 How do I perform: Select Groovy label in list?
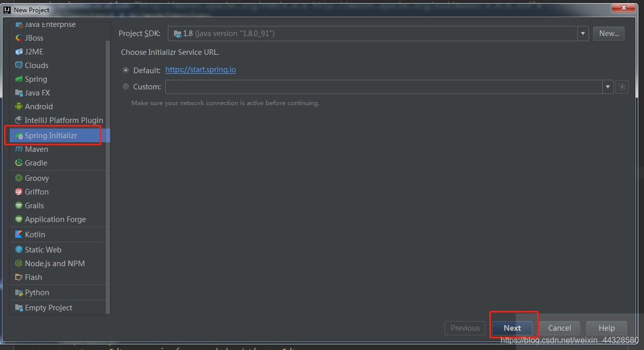click(x=37, y=178)
